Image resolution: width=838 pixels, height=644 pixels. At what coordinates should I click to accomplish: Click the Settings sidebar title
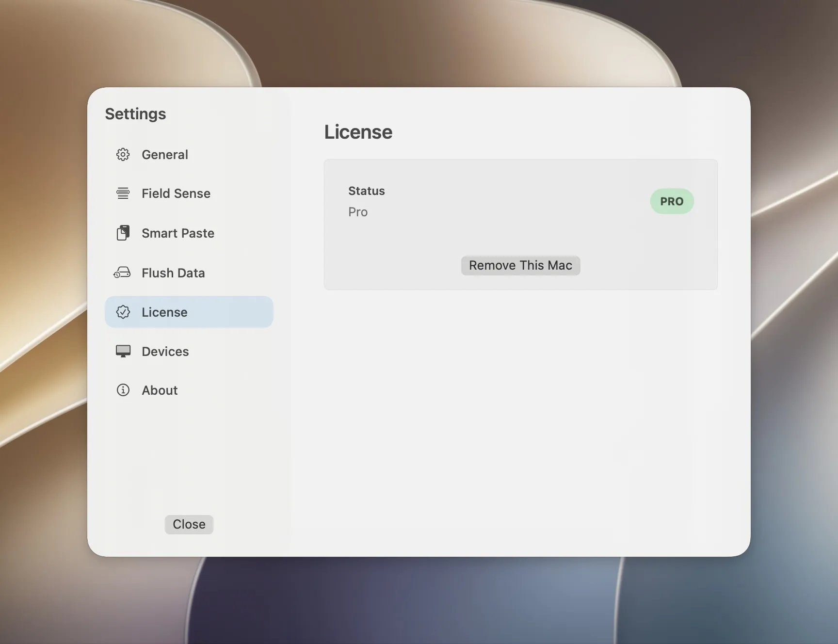click(x=135, y=114)
